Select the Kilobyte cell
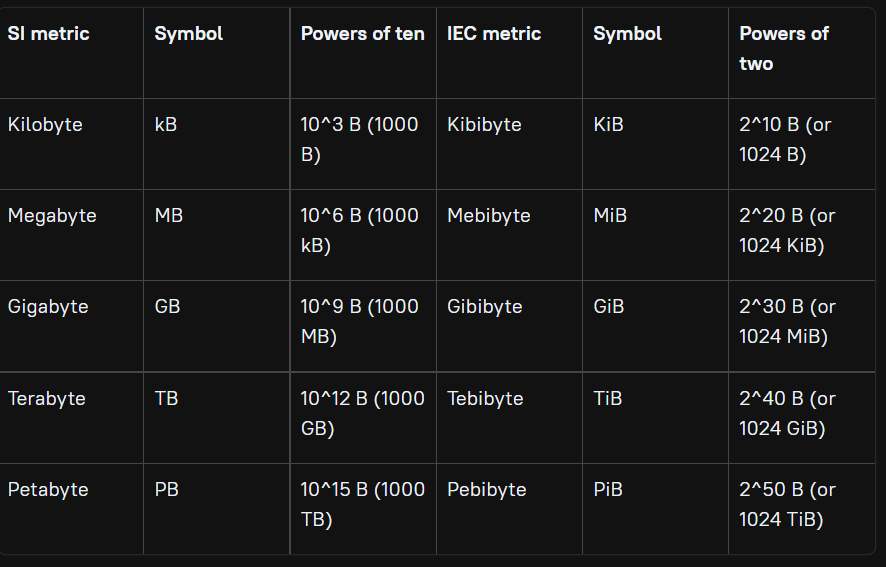The width and height of the screenshot is (886, 567). [x=71, y=144]
